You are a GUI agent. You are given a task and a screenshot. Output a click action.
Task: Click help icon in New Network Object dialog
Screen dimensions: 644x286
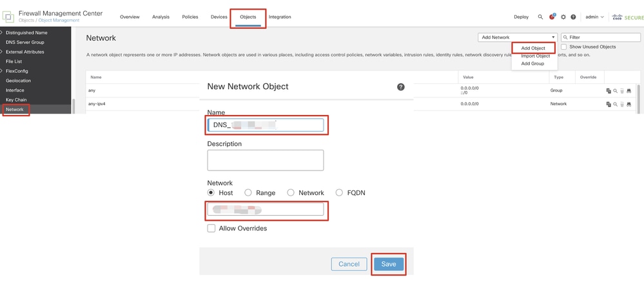point(401,87)
